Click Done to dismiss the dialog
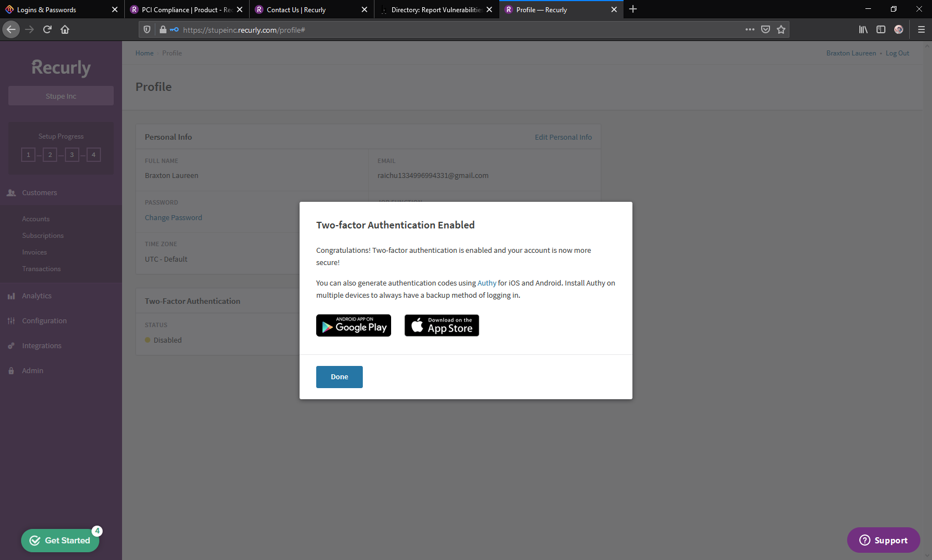The width and height of the screenshot is (932, 560). (340, 377)
